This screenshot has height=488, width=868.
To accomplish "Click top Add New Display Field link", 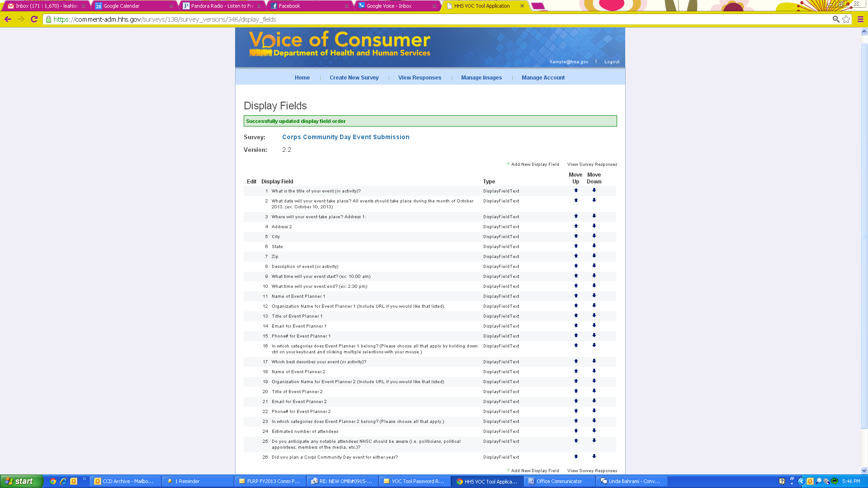I will click(x=535, y=164).
